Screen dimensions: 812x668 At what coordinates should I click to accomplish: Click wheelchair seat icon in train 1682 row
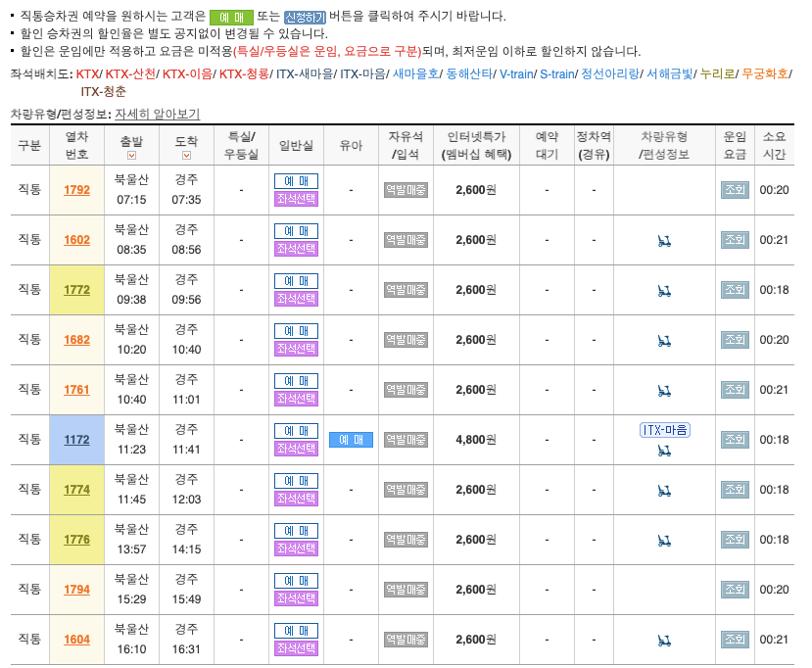pyautogui.click(x=665, y=340)
